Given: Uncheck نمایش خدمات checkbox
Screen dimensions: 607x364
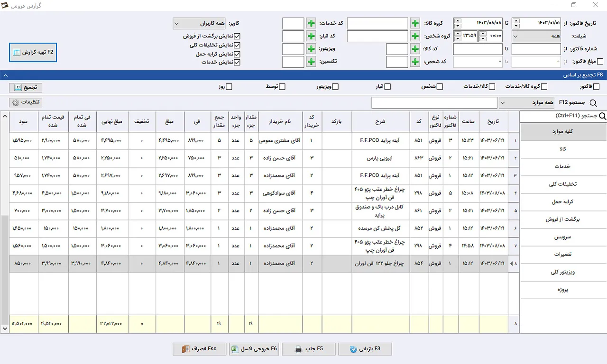Looking at the screenshot, I should click(238, 63).
